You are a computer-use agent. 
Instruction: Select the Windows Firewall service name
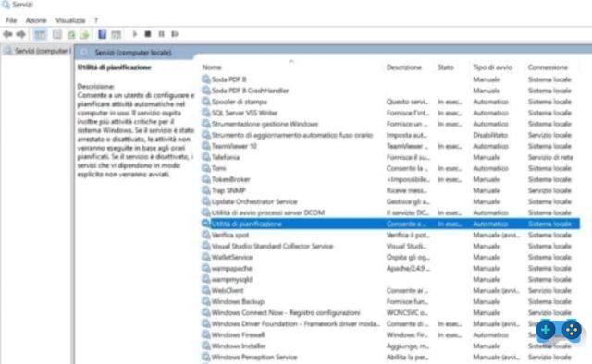(238, 335)
